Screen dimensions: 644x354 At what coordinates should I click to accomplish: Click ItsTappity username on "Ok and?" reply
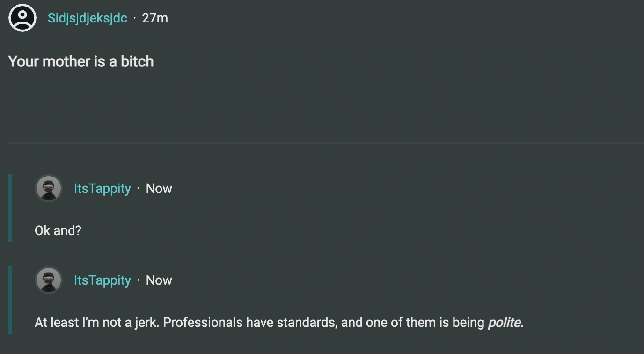click(x=102, y=188)
